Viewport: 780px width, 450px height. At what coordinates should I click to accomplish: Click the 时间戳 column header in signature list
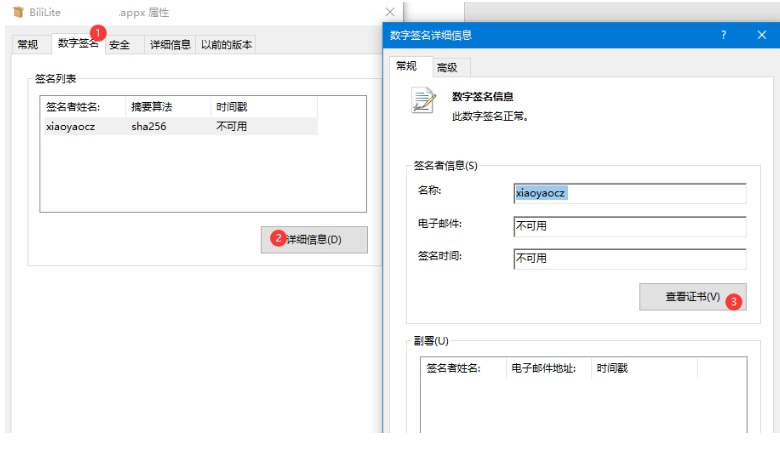tap(264, 107)
